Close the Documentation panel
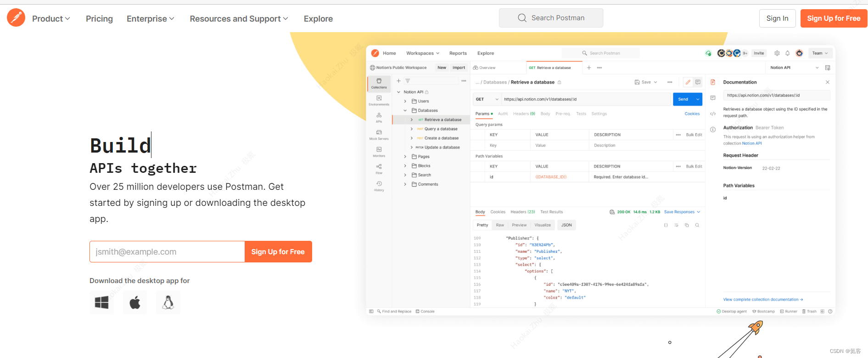Image resolution: width=868 pixels, height=358 pixels. [828, 82]
